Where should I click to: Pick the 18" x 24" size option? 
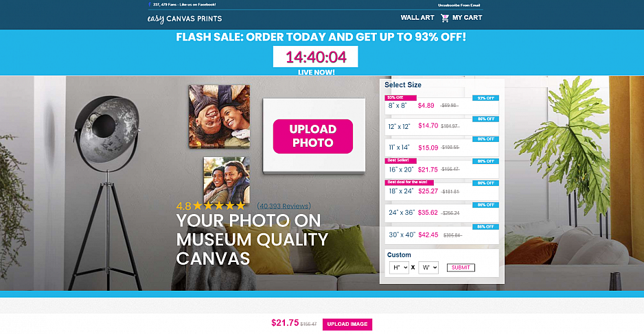[441, 191]
